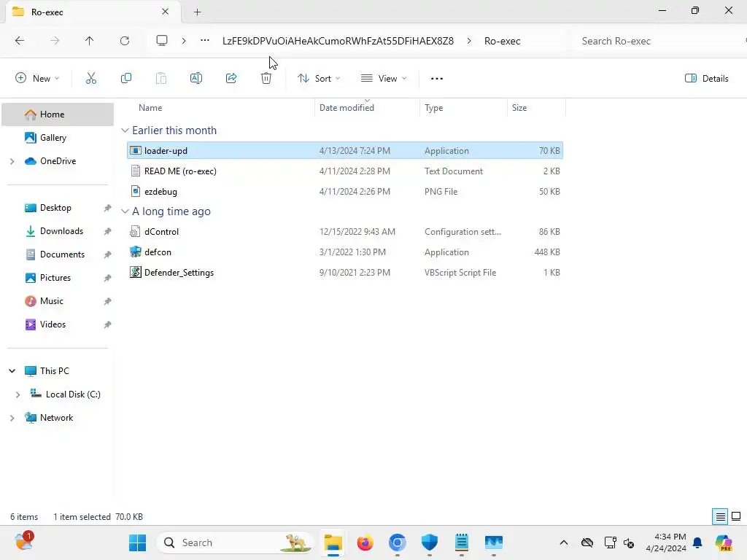Open Firefox from the taskbar
The height and width of the screenshot is (560, 747).
365,542
